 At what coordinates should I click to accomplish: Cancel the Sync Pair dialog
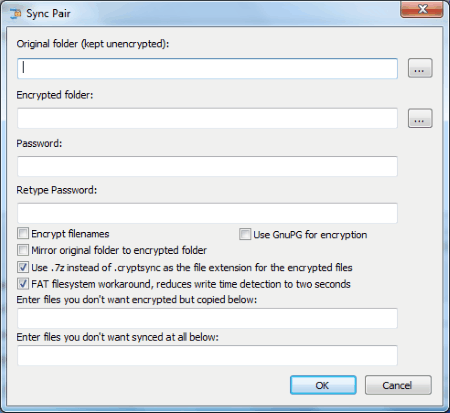[398, 385]
